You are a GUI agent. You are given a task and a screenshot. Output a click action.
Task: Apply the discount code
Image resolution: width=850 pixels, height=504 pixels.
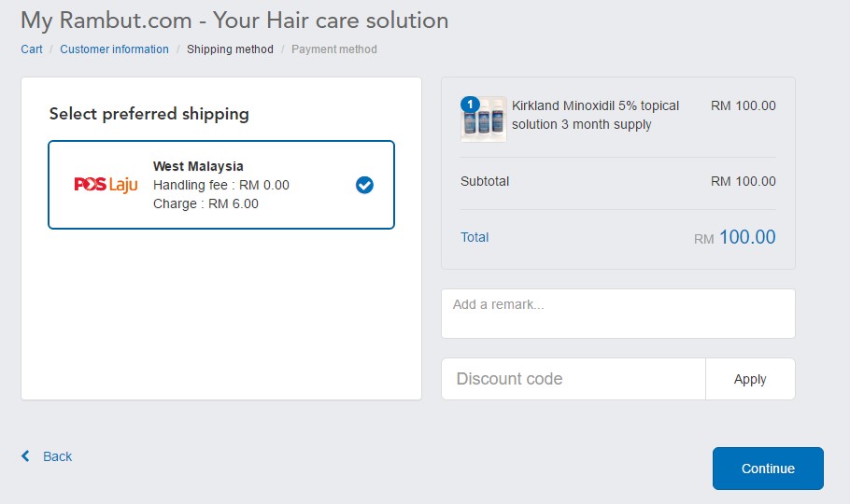pyautogui.click(x=750, y=379)
